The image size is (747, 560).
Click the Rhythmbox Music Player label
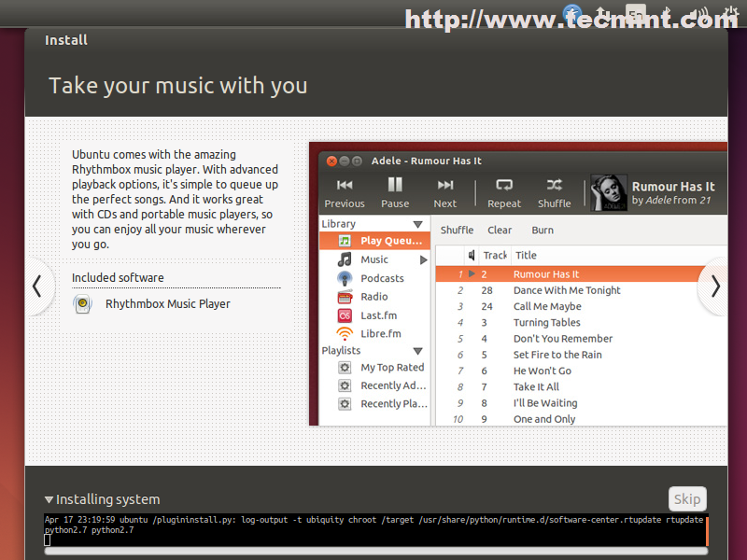pyautogui.click(x=168, y=304)
